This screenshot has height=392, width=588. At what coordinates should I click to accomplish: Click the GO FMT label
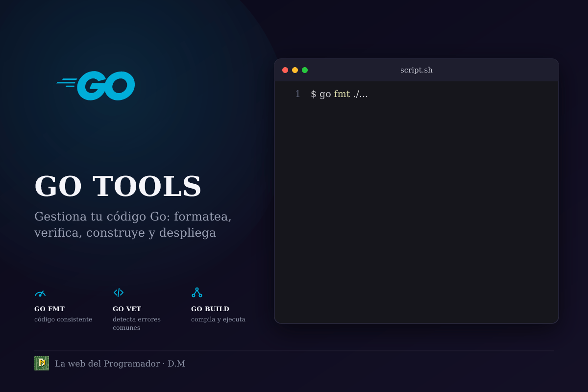(x=49, y=309)
